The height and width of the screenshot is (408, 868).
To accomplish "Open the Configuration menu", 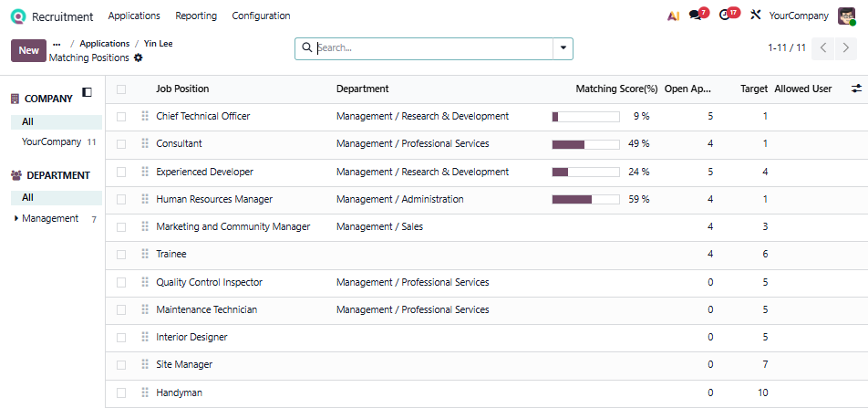I will pyautogui.click(x=261, y=16).
